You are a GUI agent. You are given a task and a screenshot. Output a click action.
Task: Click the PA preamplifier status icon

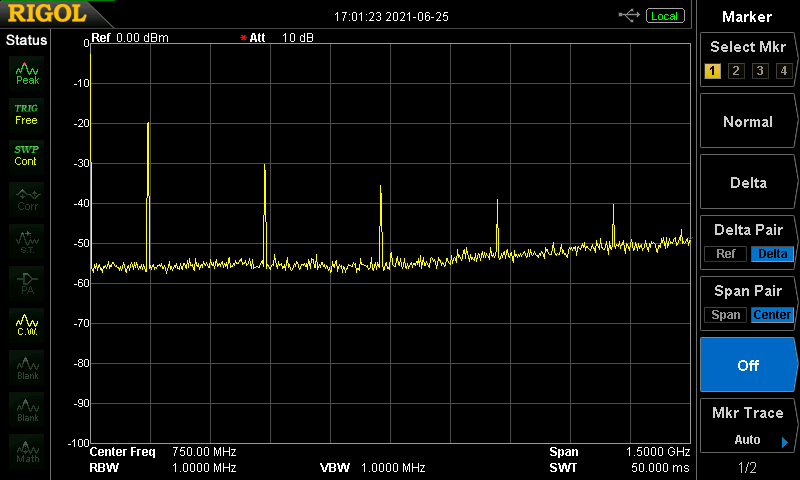click(x=27, y=282)
